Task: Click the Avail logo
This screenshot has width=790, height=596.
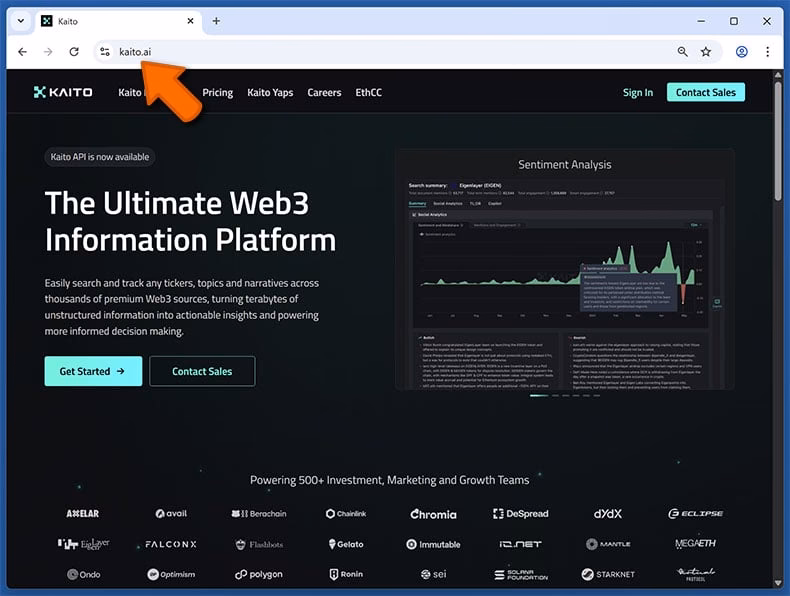Action: click(171, 513)
